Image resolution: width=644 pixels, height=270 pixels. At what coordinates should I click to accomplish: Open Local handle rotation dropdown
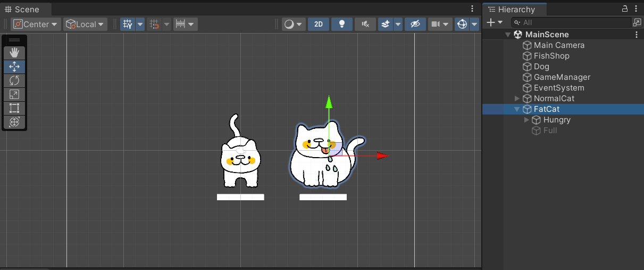(85, 24)
